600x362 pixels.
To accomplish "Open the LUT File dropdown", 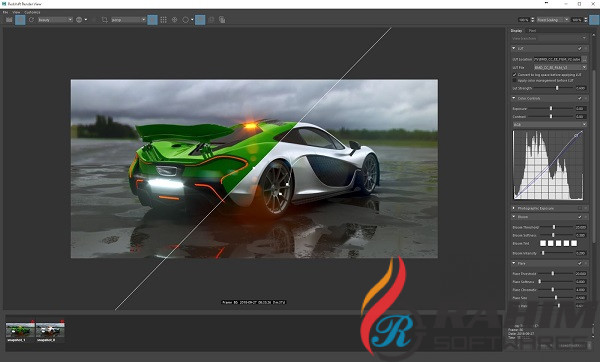I will click(560, 67).
